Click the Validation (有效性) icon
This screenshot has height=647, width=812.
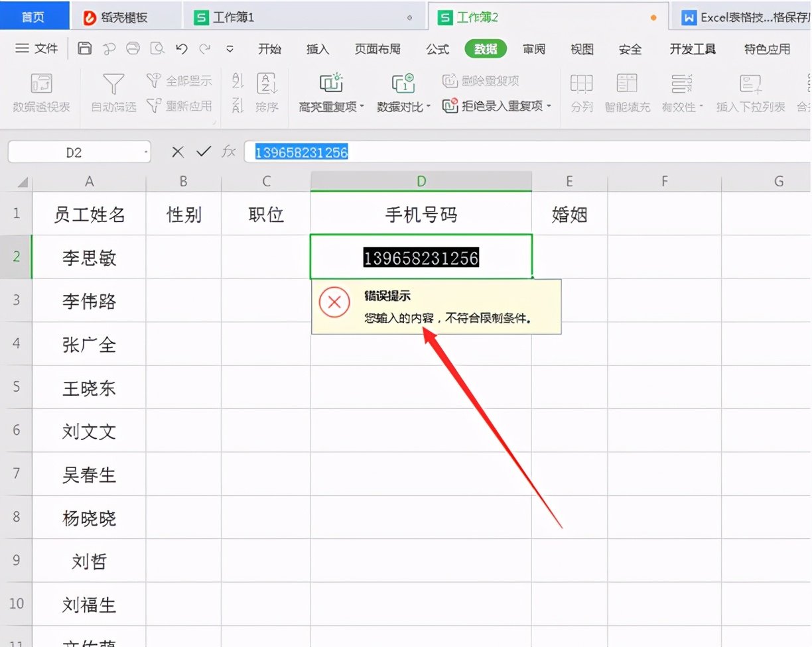681,84
